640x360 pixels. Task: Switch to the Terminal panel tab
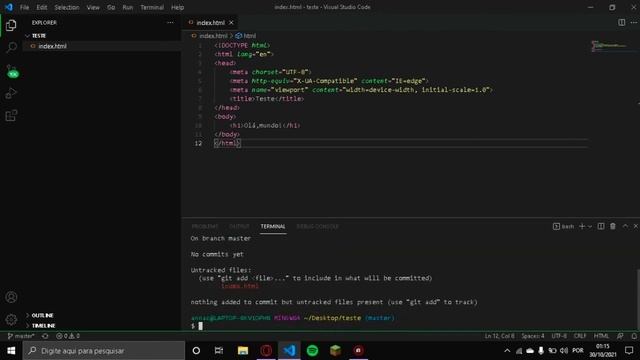(x=273, y=227)
